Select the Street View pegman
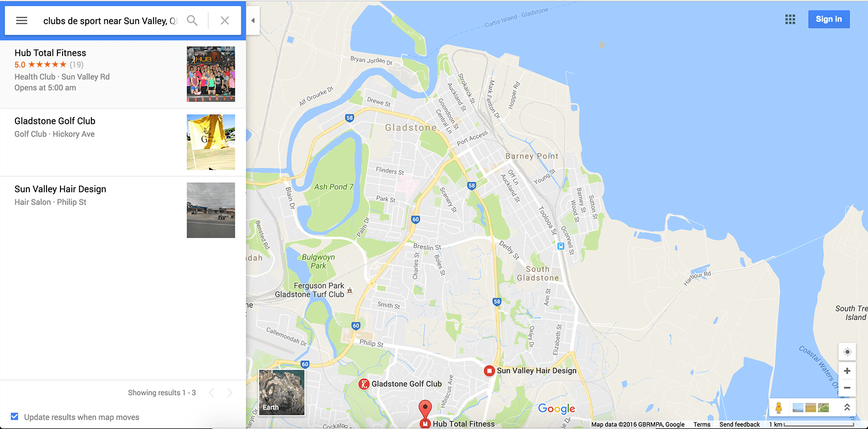This screenshot has height=429, width=868. coord(779,408)
